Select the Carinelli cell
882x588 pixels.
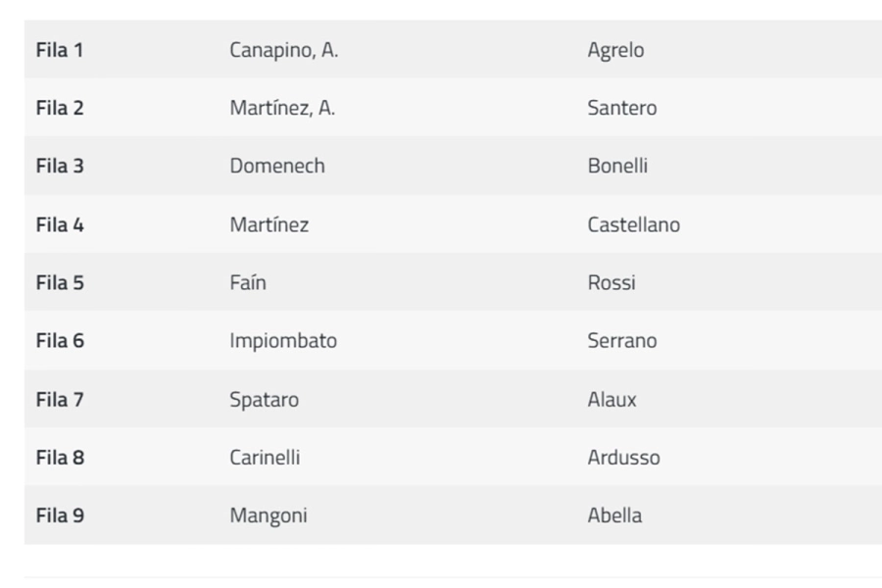(265, 457)
